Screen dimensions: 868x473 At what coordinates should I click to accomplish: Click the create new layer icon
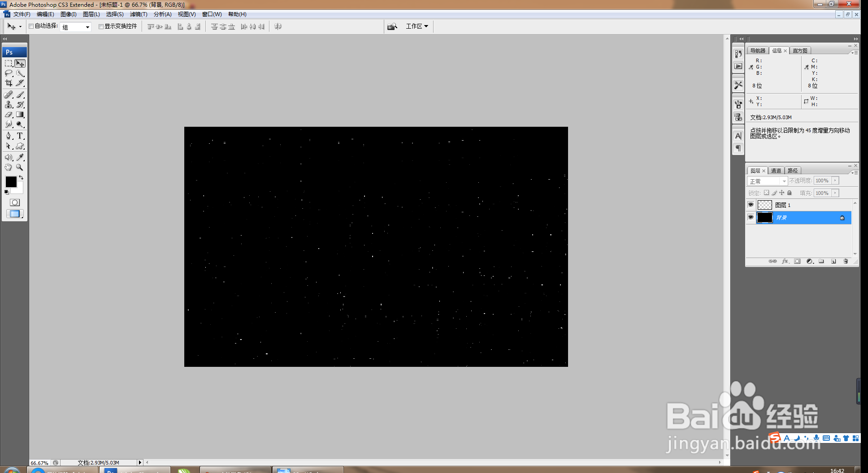[x=833, y=261]
